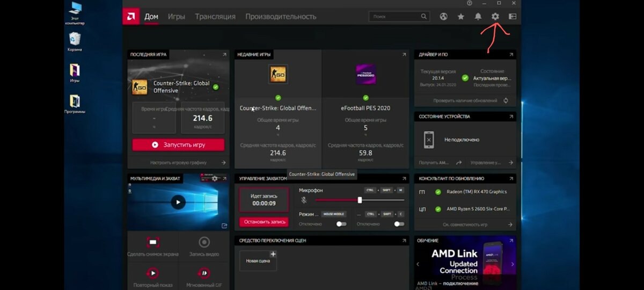
Task: Toggle the sidebar panel layout icon
Action: [x=513, y=17]
